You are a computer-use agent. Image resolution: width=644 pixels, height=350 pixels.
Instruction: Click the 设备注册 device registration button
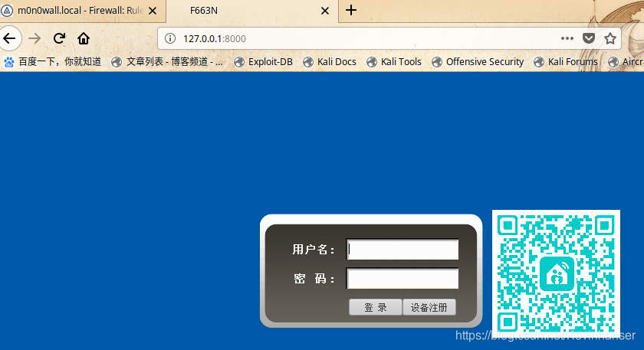point(429,307)
